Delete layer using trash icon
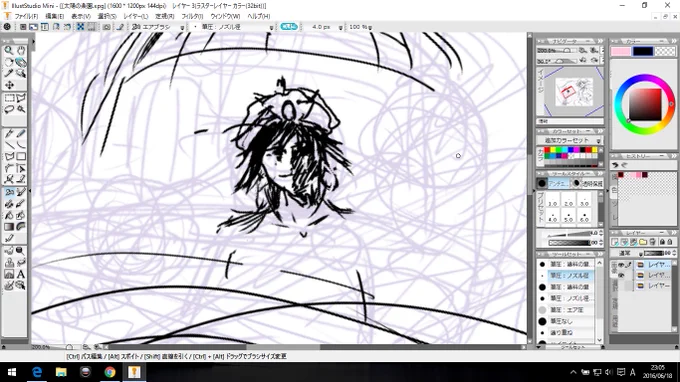Screen dimensions: 680x382 click(x=652, y=242)
